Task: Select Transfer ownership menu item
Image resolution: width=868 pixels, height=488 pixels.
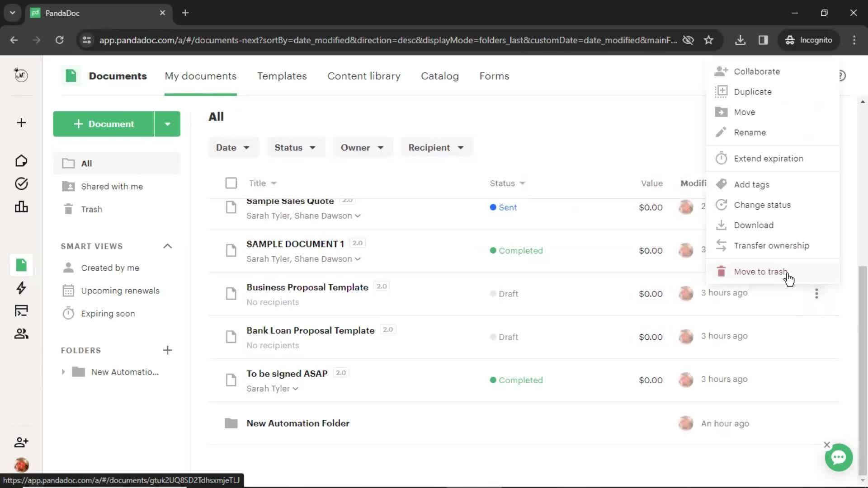Action: (773, 245)
